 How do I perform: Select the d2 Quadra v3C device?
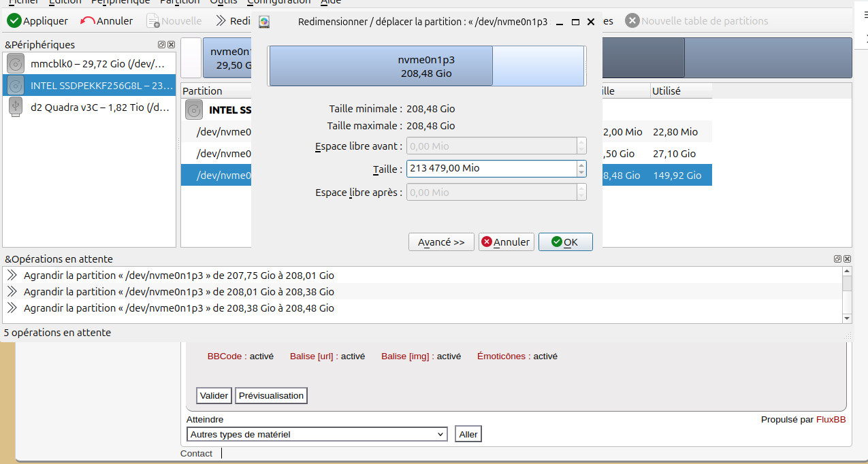[x=89, y=107]
